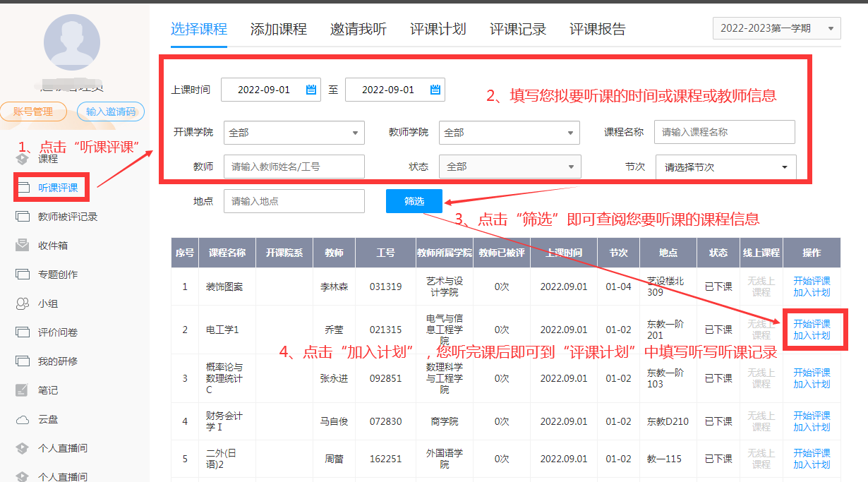Select teacher name 马自俊
The width and height of the screenshot is (868, 482).
point(334,421)
